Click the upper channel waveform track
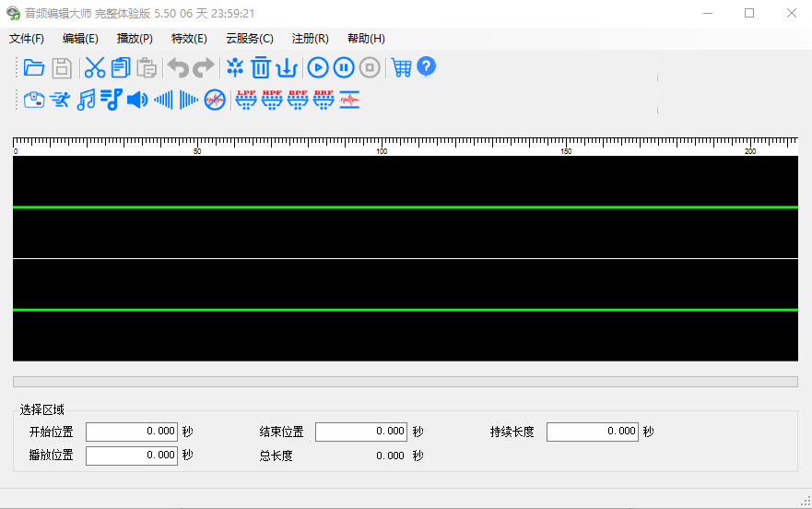Image resolution: width=812 pixels, height=509 pixels. point(406,207)
